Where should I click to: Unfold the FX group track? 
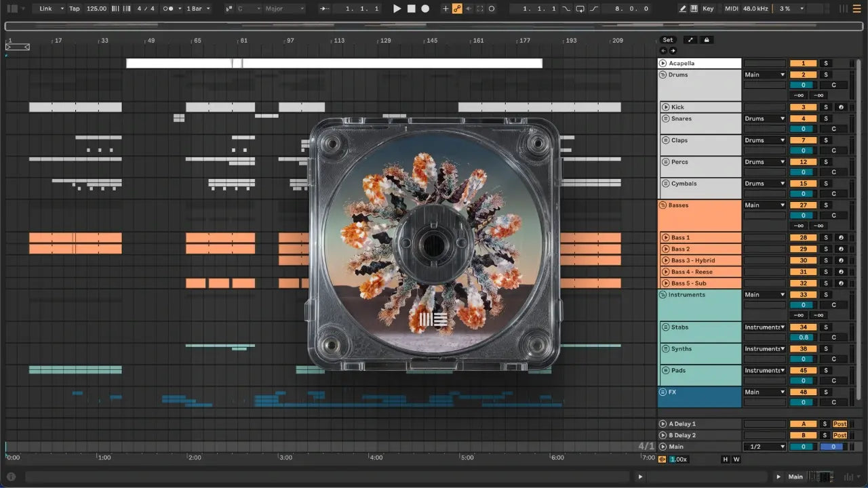click(663, 392)
